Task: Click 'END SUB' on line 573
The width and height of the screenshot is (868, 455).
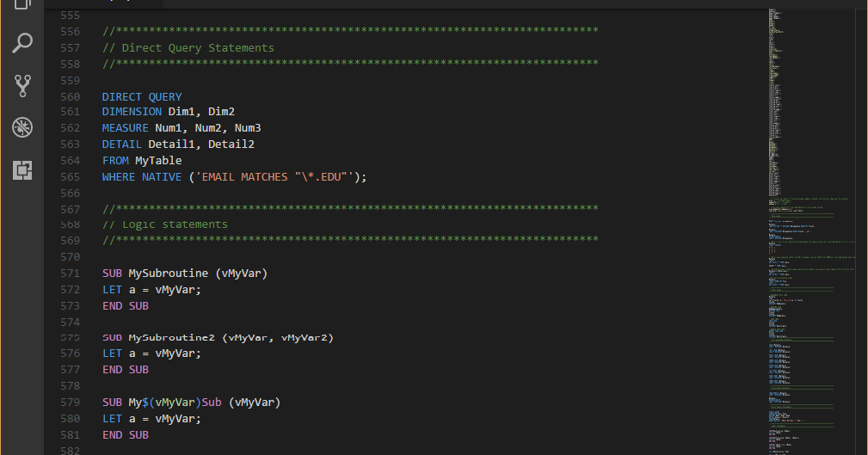Action: tap(126, 306)
